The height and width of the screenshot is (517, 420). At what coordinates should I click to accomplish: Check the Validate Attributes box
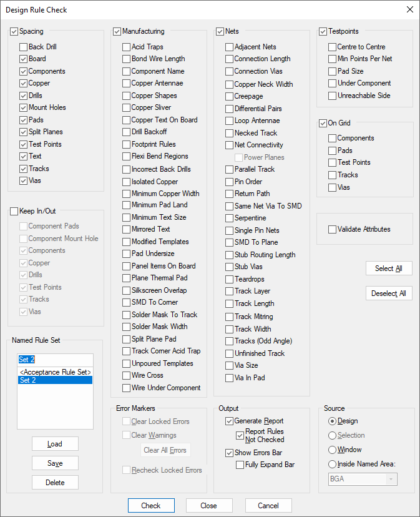point(333,229)
